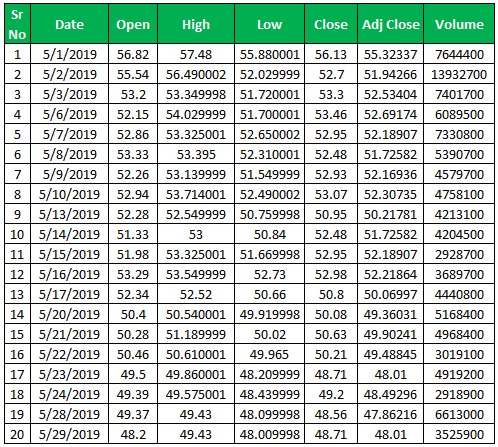Click the Open value 50.46
Screen dimensions: 498x447
(x=133, y=354)
